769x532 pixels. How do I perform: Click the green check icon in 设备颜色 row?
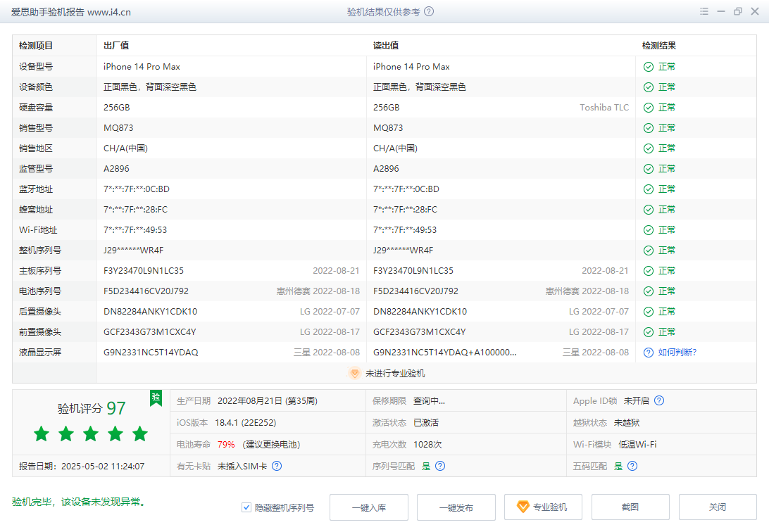[x=649, y=87]
